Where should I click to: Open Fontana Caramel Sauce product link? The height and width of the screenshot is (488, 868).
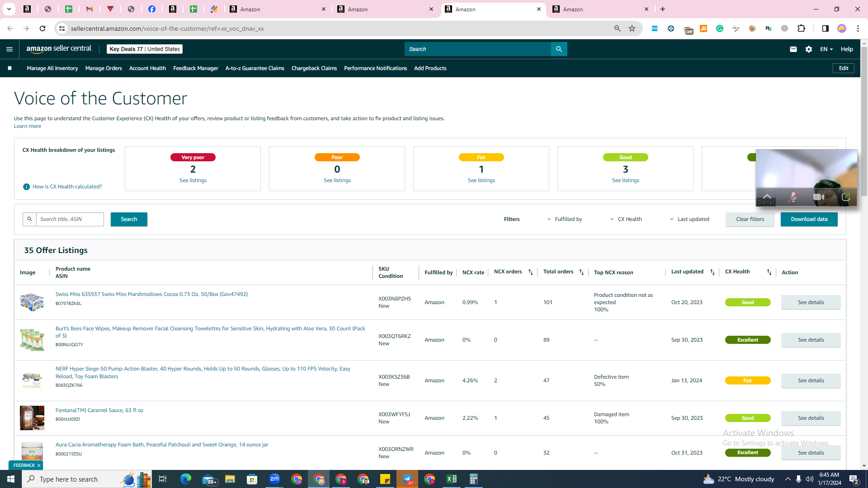coord(99,410)
